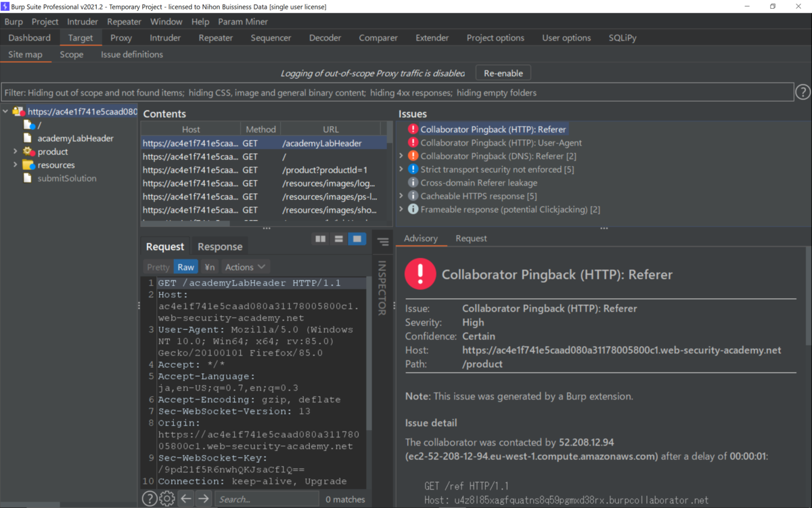Click the INSPECTOR vertical label
Viewport: 812px width, 508px height.
click(x=382, y=288)
